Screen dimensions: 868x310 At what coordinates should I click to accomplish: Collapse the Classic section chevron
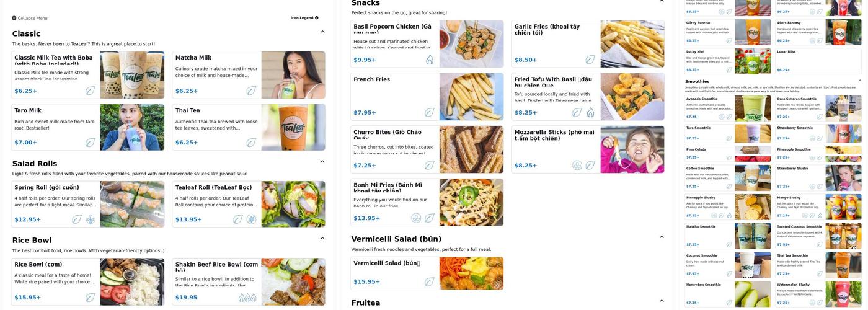322,32
